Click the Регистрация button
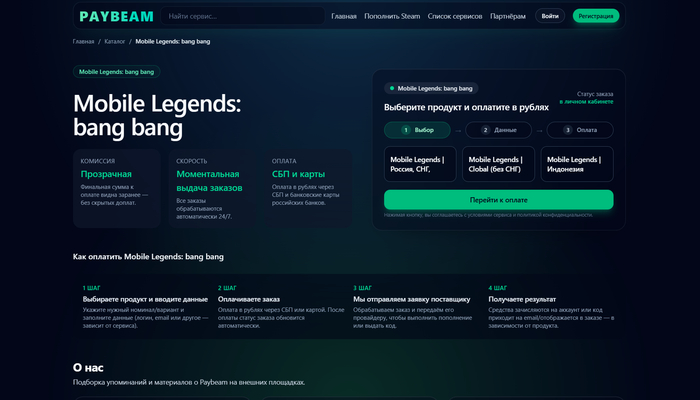Viewport: 700px width, 400px height. pos(596,16)
